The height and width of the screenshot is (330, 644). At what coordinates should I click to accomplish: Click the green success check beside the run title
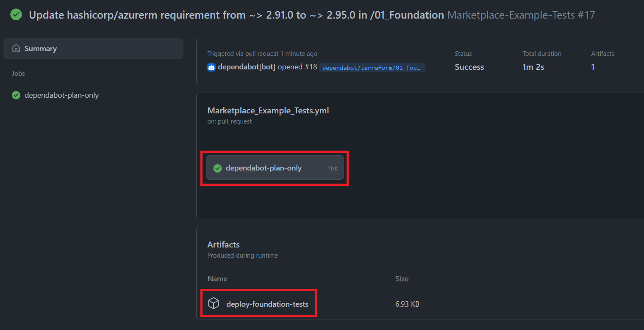coord(16,15)
